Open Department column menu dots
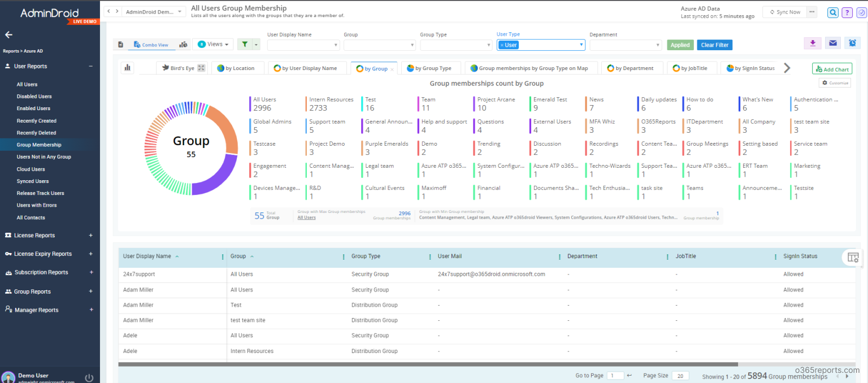The height and width of the screenshot is (383, 868). point(668,256)
